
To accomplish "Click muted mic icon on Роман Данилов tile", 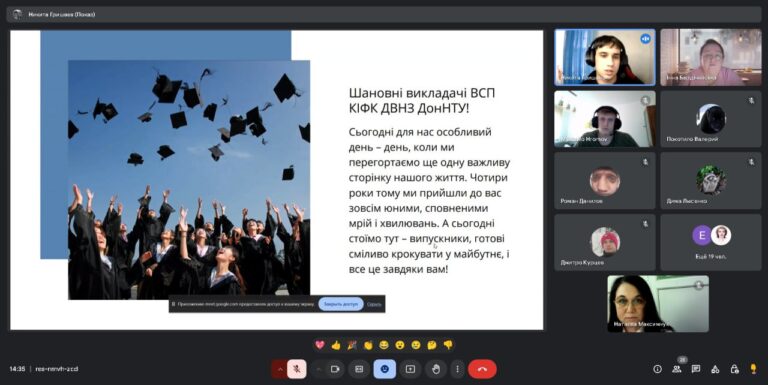I will coord(646,162).
